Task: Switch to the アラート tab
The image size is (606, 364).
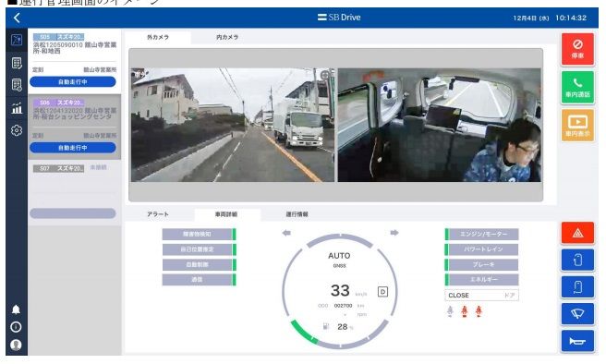Action: coord(158,213)
